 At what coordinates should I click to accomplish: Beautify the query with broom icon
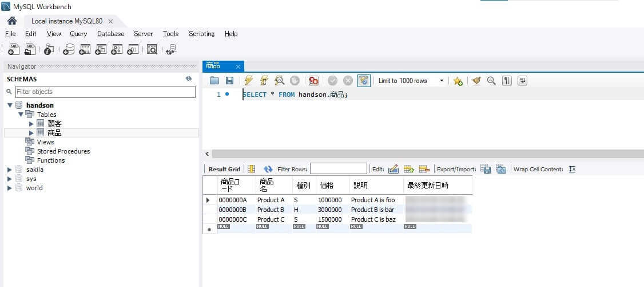(476, 81)
